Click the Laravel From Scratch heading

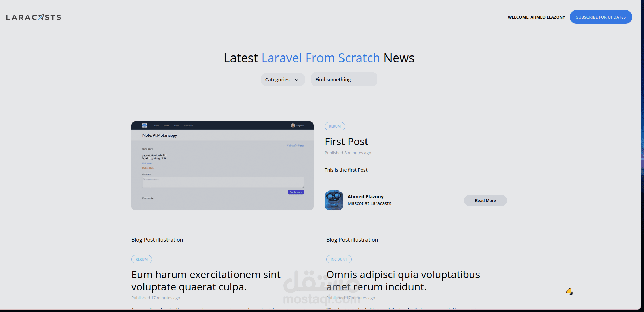click(x=320, y=58)
